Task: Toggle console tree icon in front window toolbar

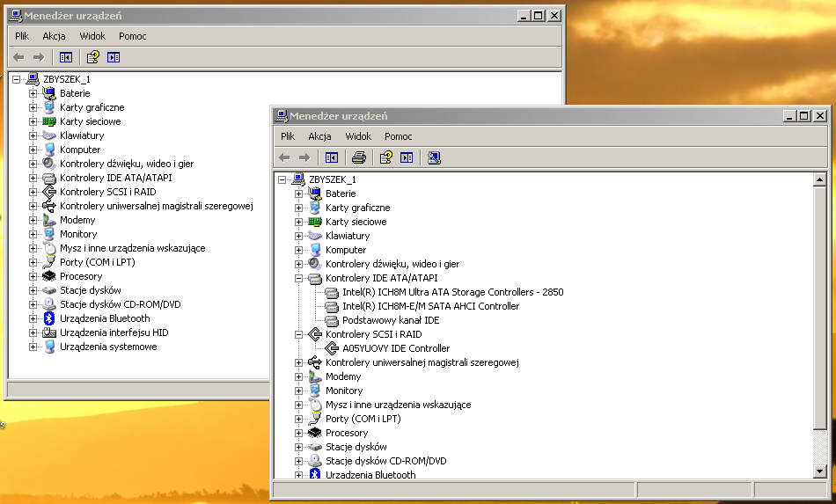Action: pos(332,157)
